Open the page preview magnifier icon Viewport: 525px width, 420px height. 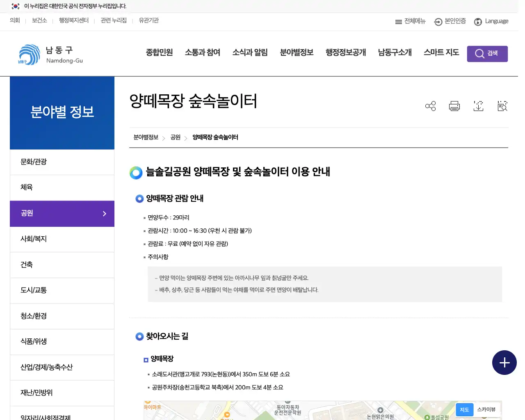coord(502,106)
